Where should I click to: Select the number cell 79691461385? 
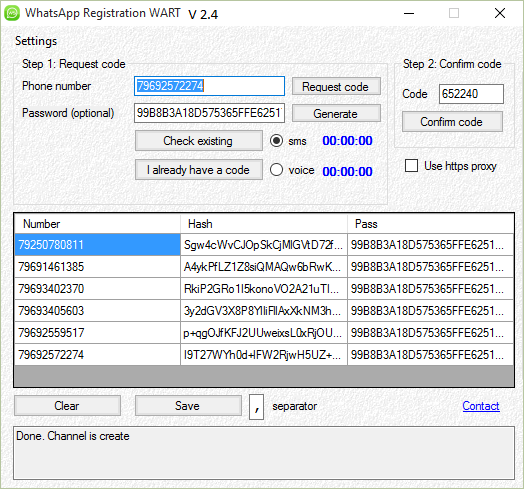pyautogui.click(x=97, y=267)
